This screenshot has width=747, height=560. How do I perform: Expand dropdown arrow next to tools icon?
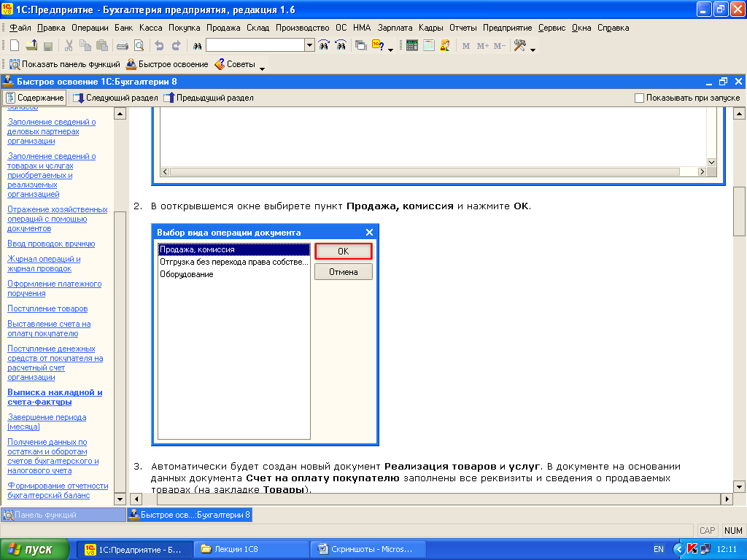pos(533,49)
